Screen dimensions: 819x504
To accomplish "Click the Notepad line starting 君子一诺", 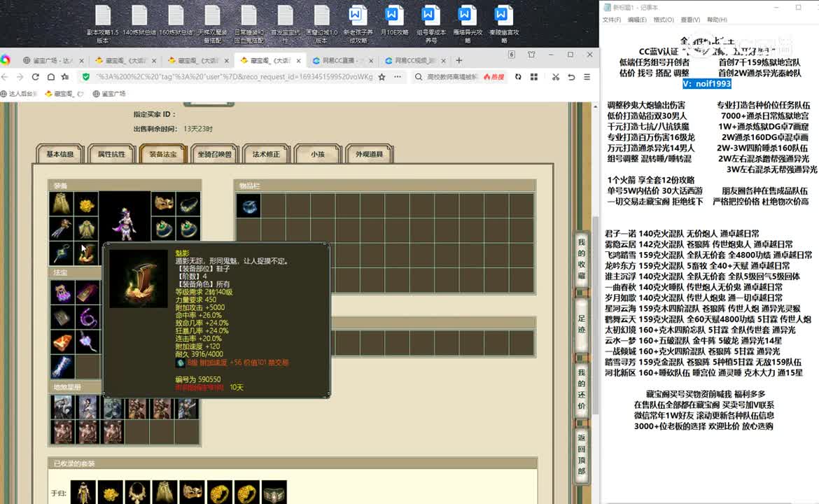I will point(682,234).
